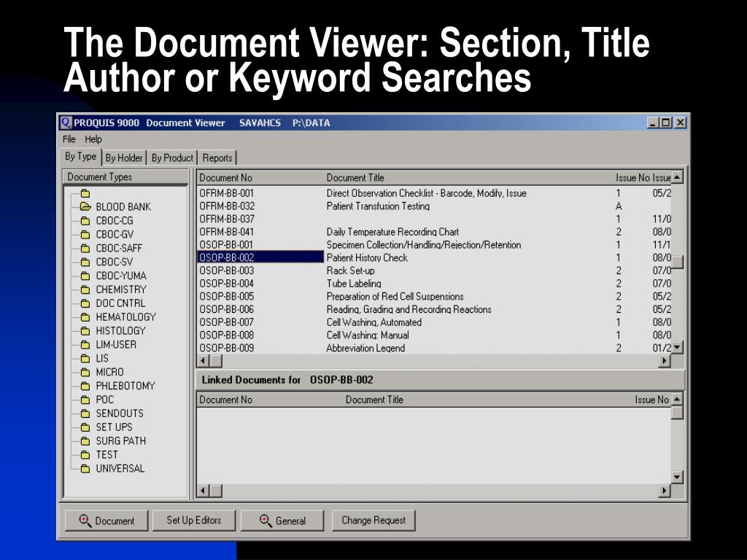Switch to the By Type tab

coord(80,157)
